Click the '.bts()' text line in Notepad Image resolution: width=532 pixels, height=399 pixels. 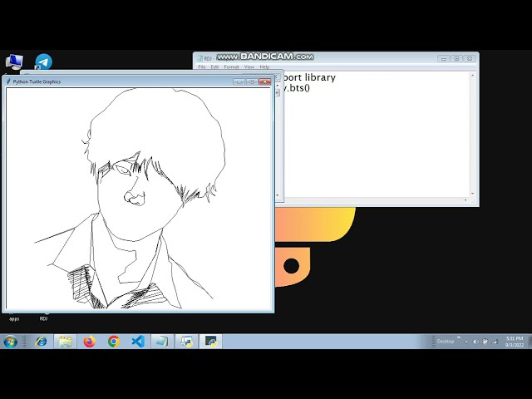pyautogui.click(x=297, y=88)
